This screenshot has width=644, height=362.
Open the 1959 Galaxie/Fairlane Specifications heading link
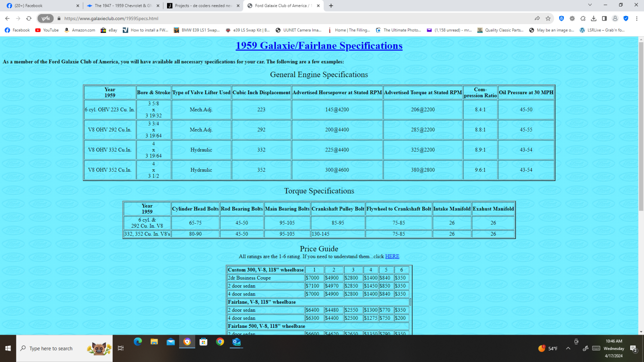click(319, 46)
